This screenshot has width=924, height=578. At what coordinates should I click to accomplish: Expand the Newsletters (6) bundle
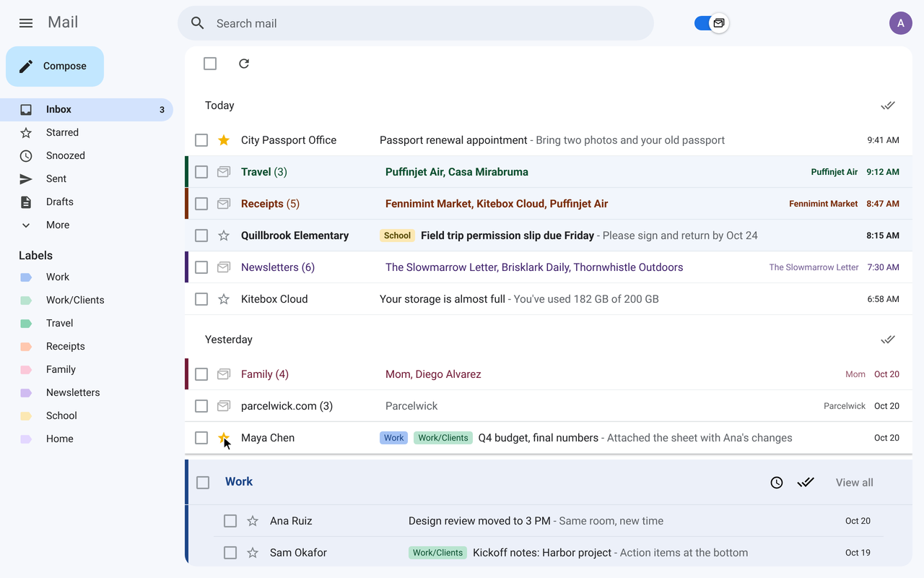(549, 267)
